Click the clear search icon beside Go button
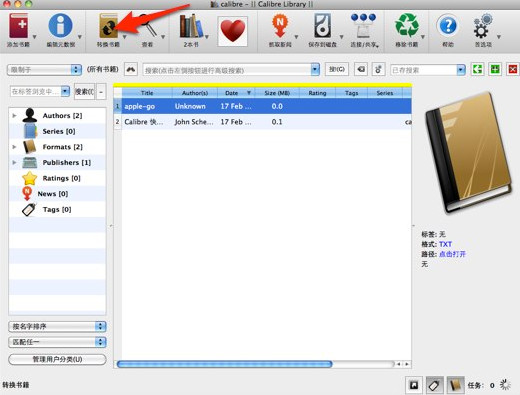 click(361, 69)
